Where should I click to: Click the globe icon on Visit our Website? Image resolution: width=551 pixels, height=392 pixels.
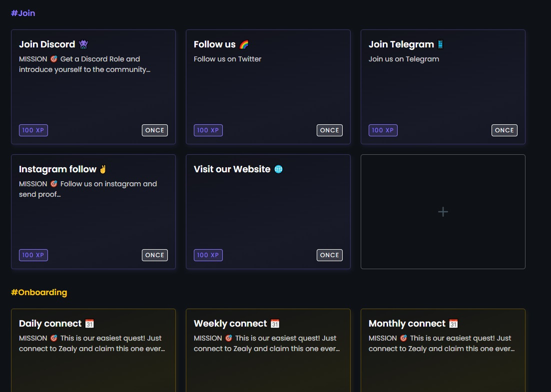pyautogui.click(x=278, y=169)
